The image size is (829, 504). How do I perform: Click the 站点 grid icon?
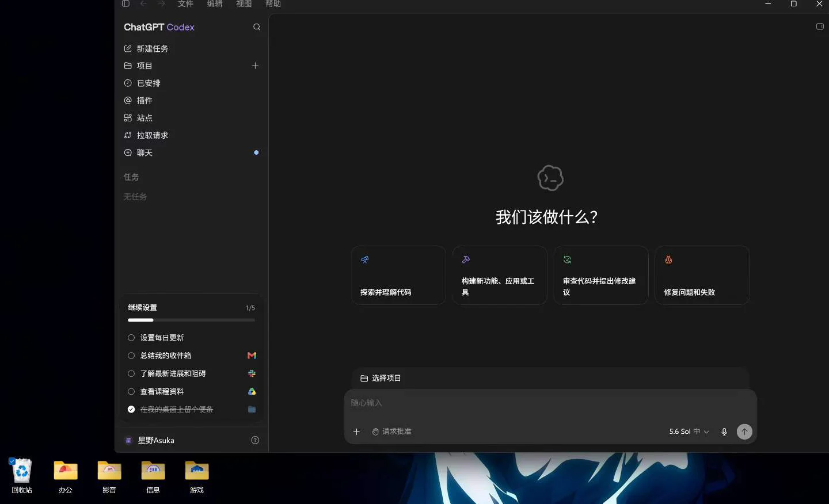[x=128, y=118]
